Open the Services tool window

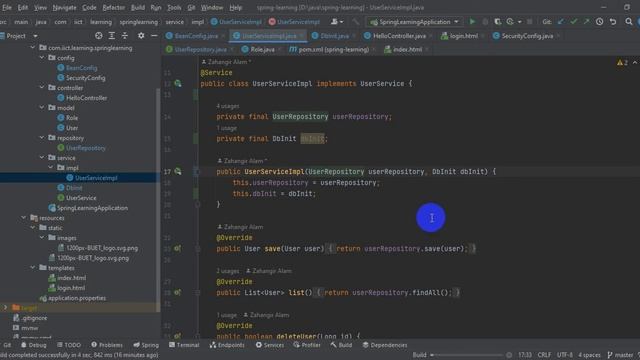pyautogui.click(x=270, y=345)
